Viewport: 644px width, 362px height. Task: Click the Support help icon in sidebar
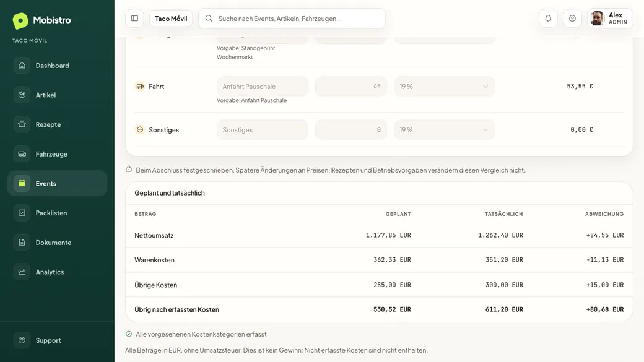coord(22,340)
